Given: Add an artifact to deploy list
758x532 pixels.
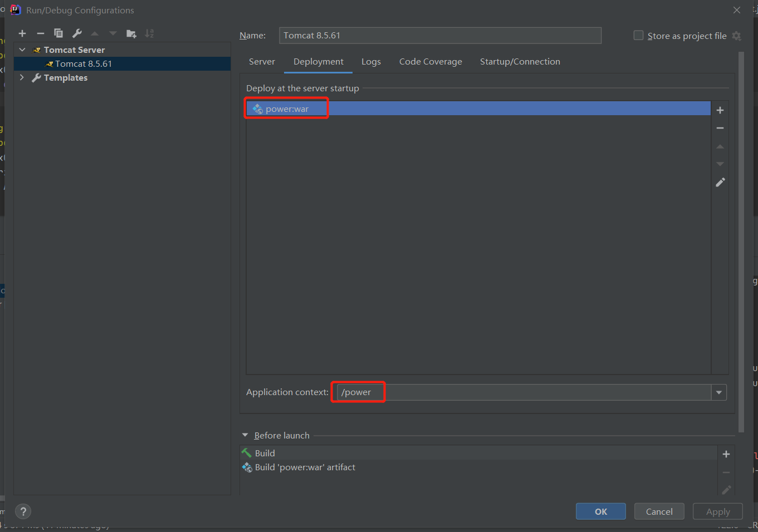Looking at the screenshot, I should tap(720, 110).
